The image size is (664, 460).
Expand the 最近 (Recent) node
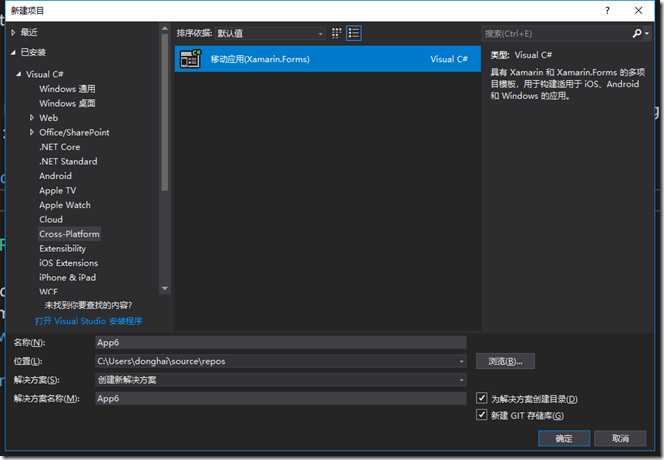click(x=13, y=32)
